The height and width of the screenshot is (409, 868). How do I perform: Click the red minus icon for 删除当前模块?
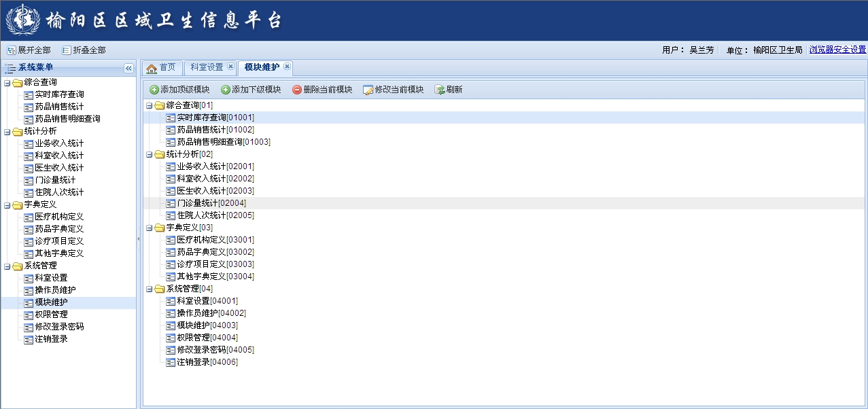[297, 90]
